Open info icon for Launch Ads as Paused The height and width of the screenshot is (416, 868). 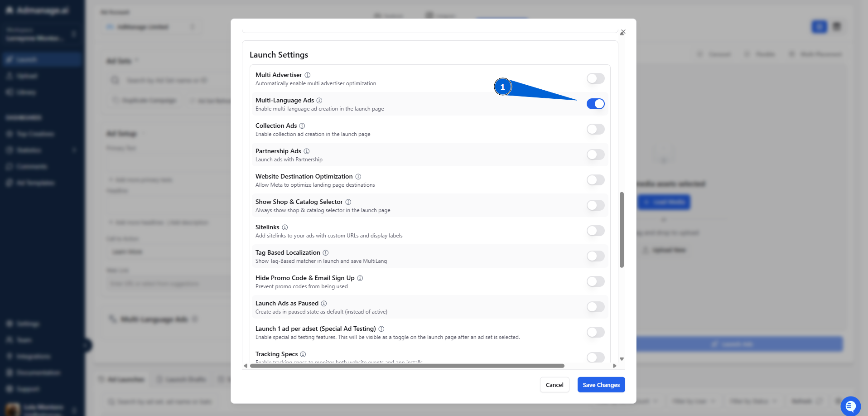(324, 304)
